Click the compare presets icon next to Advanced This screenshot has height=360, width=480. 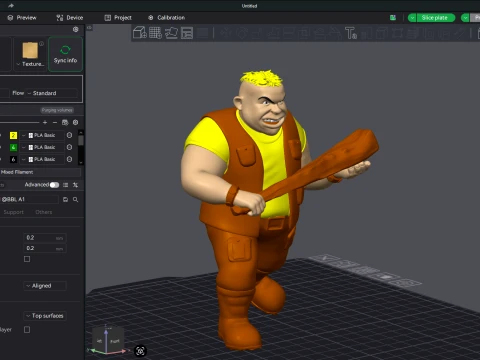point(75,185)
